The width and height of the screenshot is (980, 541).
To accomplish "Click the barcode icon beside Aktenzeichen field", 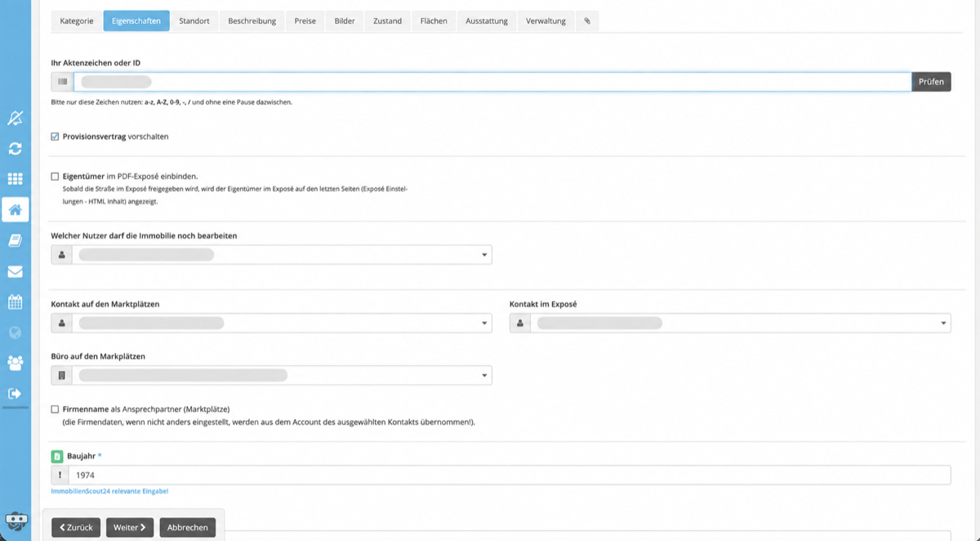I will pyautogui.click(x=62, y=82).
